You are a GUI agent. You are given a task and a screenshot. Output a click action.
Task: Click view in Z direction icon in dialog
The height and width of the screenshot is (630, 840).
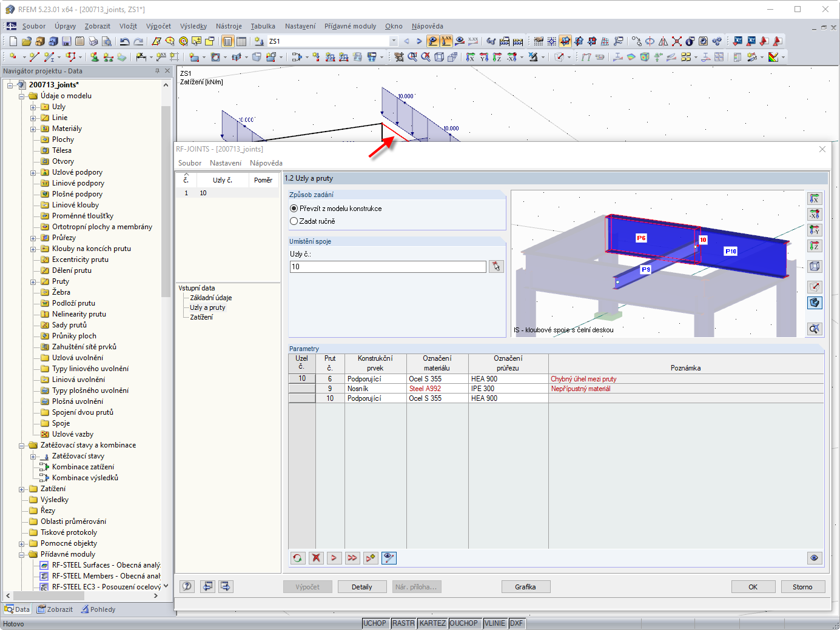[x=815, y=246]
